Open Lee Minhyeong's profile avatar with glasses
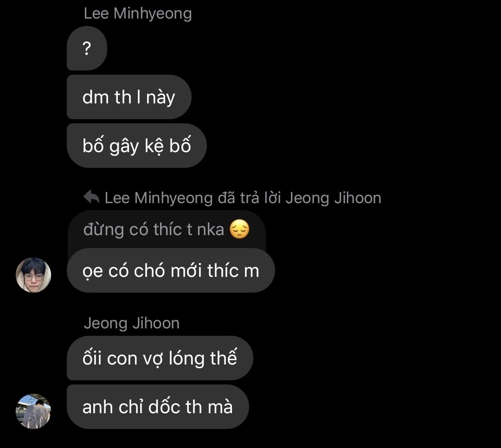Screen dimensions: 501x448 pos(33,275)
